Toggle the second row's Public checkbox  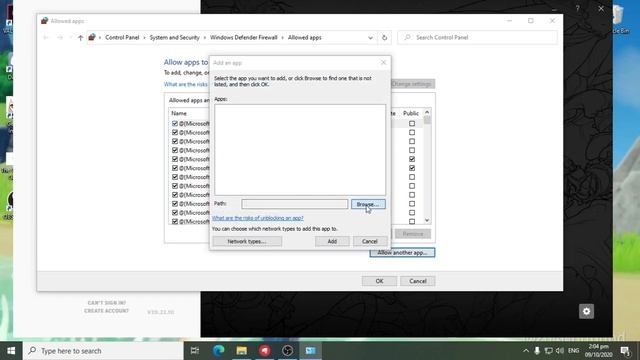tap(412, 132)
